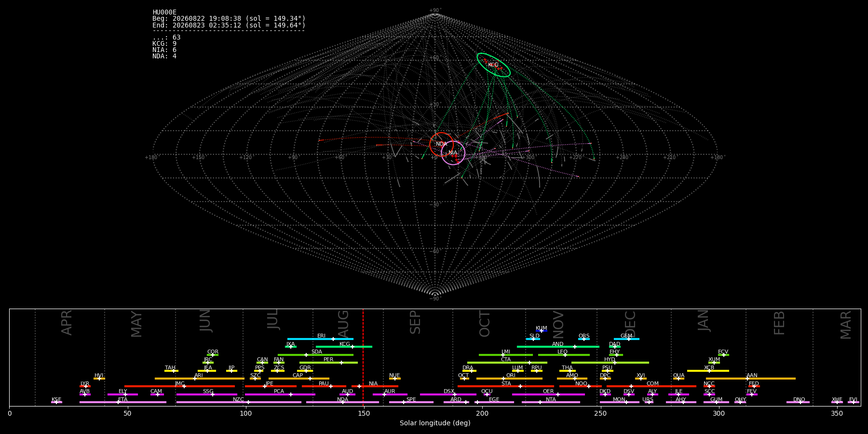Click the AUG month label

coord(343,324)
